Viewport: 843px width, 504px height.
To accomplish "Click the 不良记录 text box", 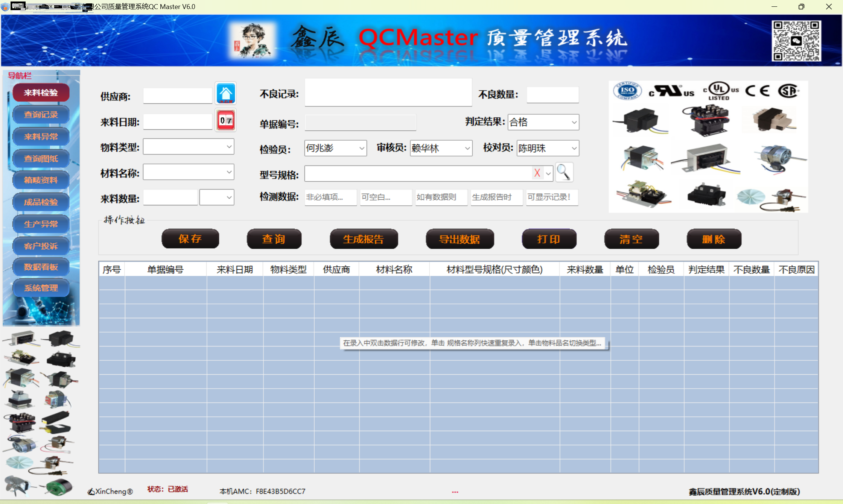I will (x=388, y=93).
